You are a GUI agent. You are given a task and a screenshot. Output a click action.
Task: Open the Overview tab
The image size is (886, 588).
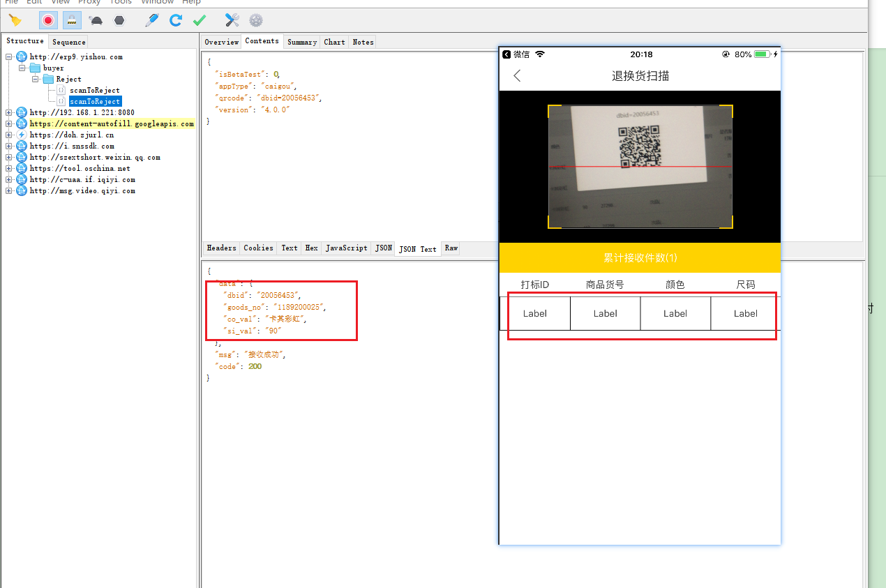[221, 42]
